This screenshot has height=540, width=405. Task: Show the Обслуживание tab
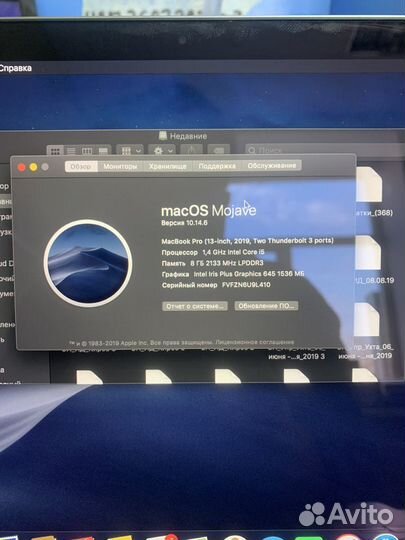272,166
